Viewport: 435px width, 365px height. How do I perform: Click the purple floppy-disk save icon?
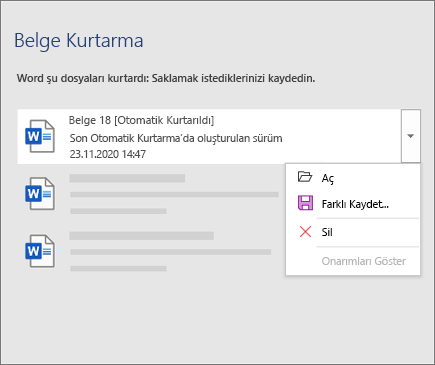tap(305, 203)
